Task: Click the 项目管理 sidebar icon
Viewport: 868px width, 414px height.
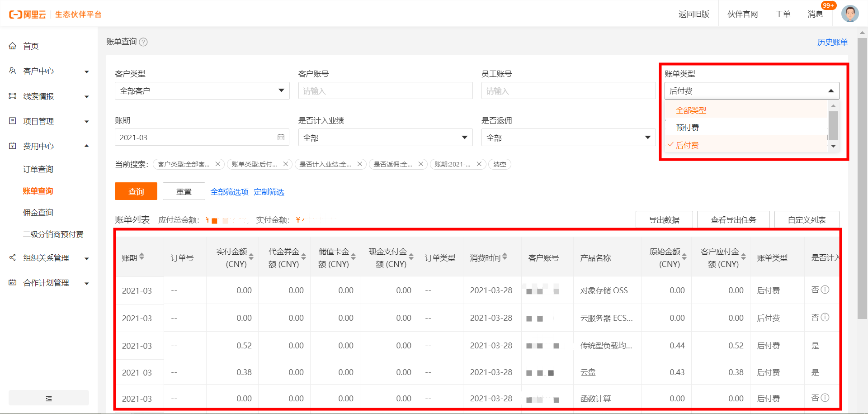Action: (x=13, y=121)
